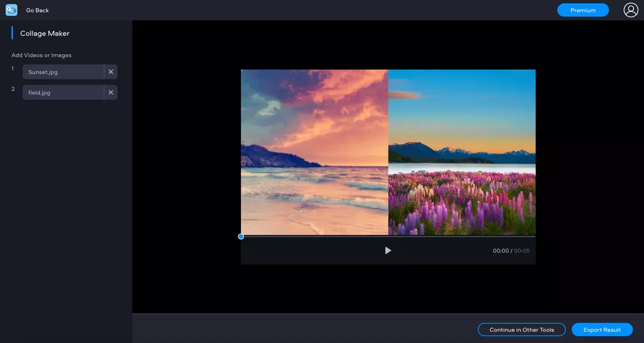The image size is (644, 343).
Task: Click the number 2 beside field.jpg
Action: (x=13, y=89)
